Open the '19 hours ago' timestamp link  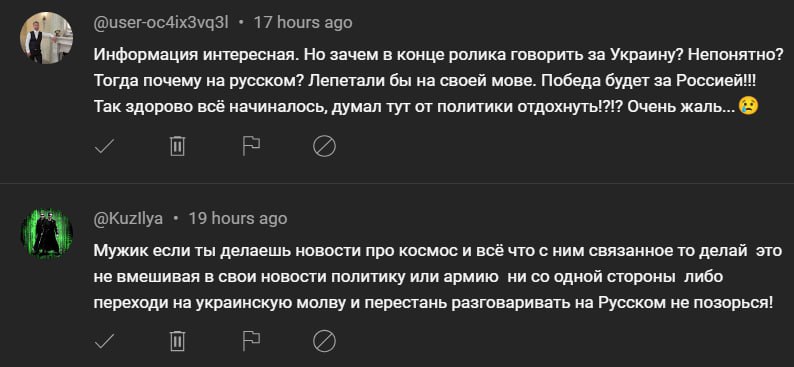(x=238, y=218)
